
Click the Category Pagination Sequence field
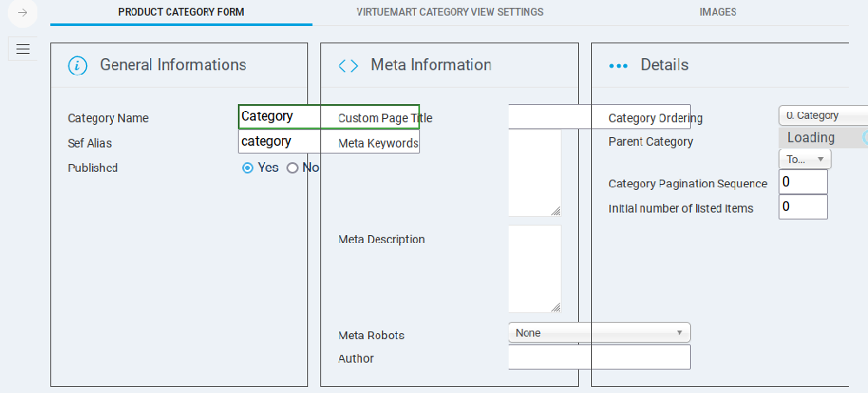[x=803, y=182]
